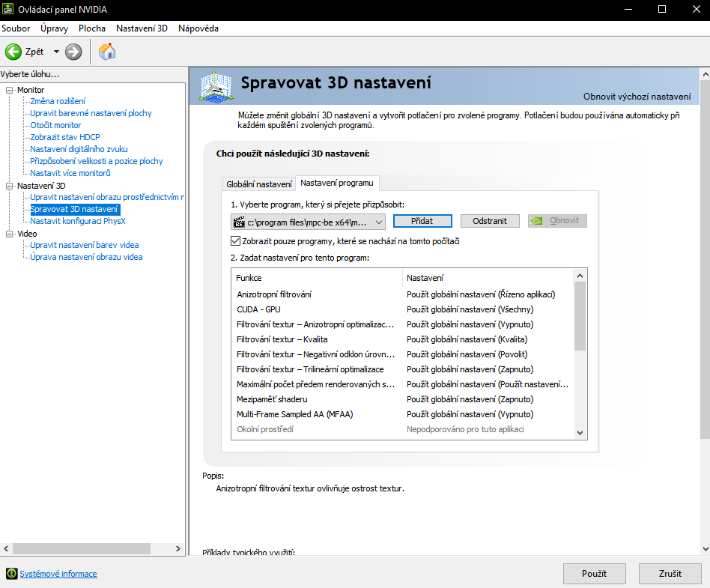Click the System information icon at bottom left
The height and width of the screenshot is (588, 710).
[x=11, y=574]
